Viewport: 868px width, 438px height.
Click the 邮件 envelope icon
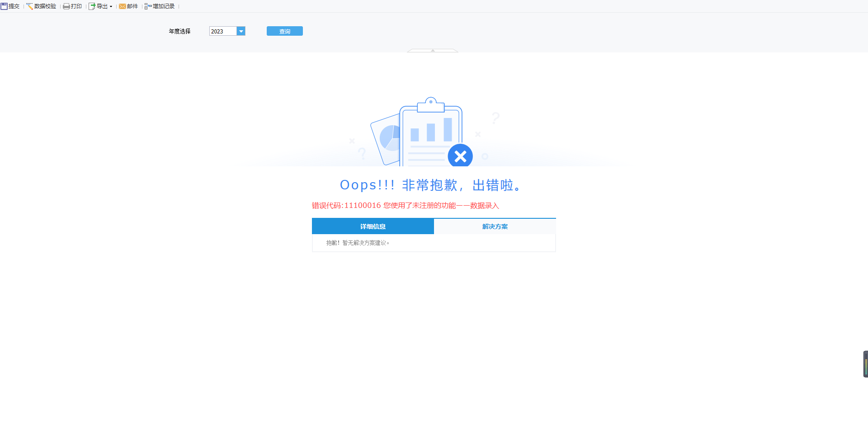(123, 6)
